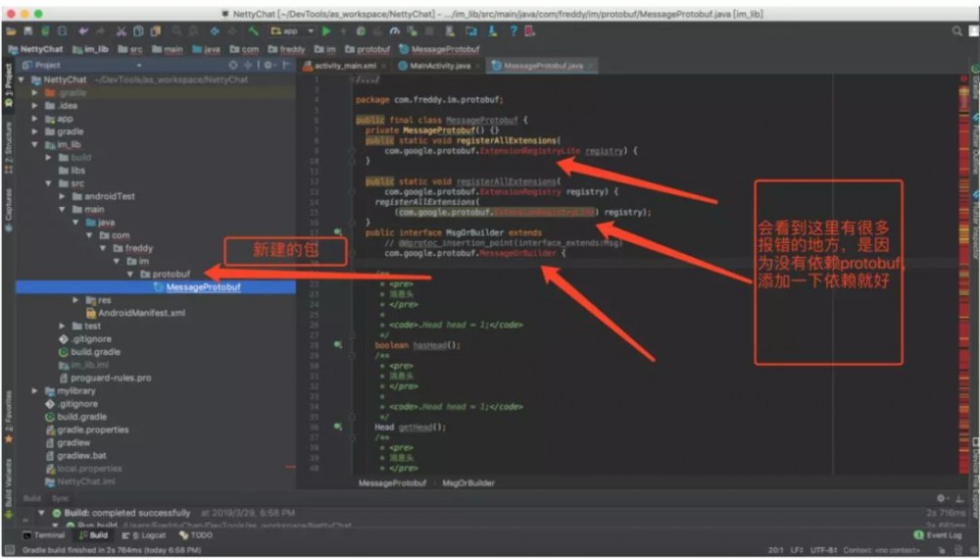Viewport: 980px width, 560px height.
Task: Click the Save All toolbar icon
Action: pos(28,31)
